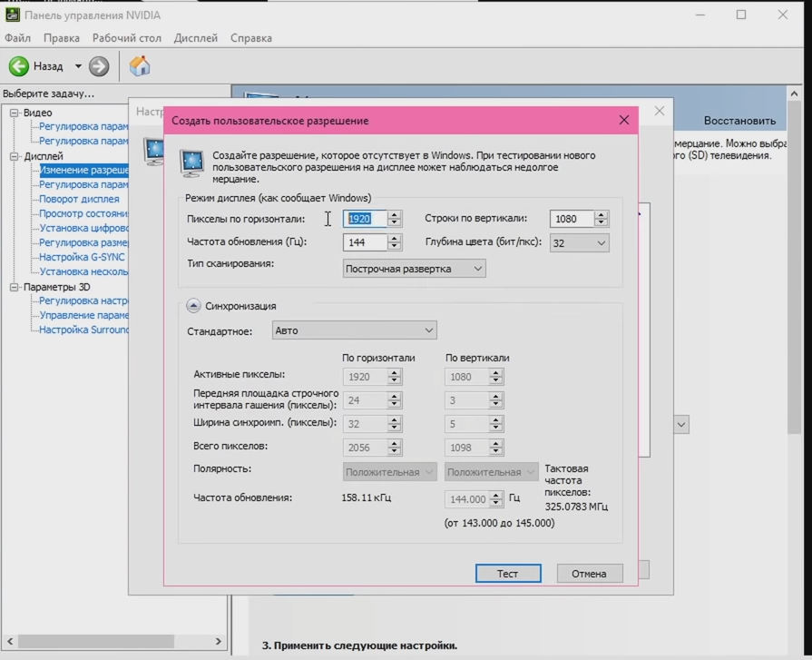Screen dimensions: 812x660
Task: Open the Home house icon
Action: (x=140, y=65)
